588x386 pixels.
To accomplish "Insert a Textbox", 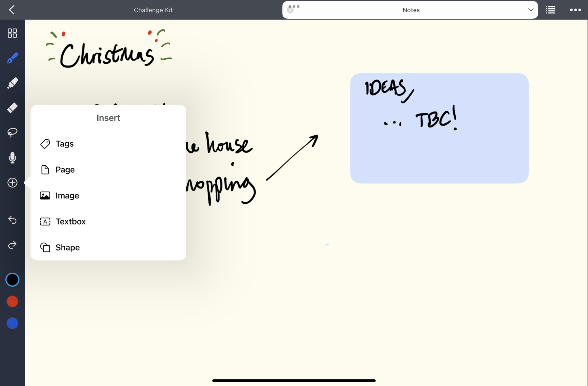I will point(71,221).
